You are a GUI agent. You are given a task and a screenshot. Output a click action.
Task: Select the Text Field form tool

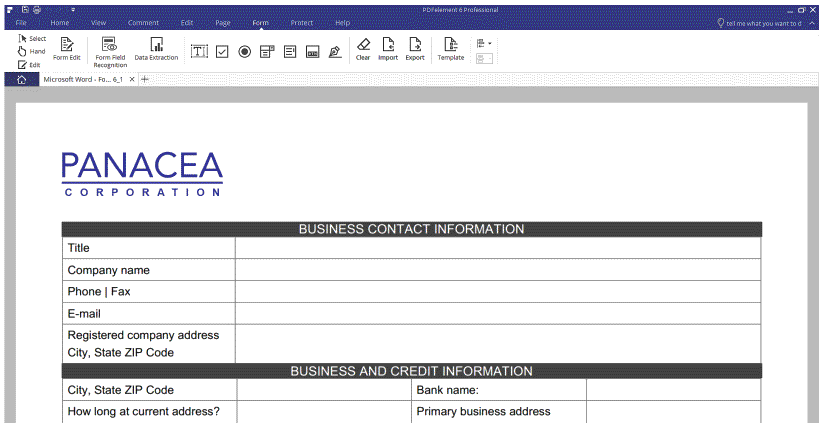199,51
